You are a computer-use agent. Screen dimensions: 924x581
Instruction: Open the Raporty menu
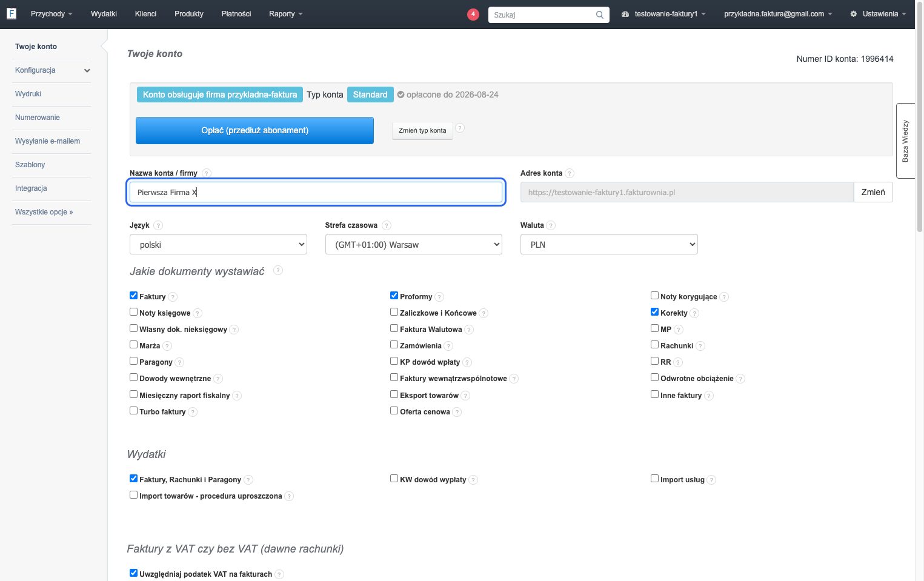pos(286,14)
